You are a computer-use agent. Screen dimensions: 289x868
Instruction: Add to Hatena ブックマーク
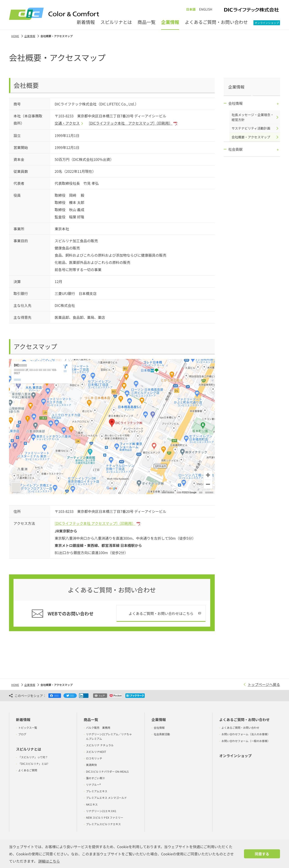click(x=135, y=695)
